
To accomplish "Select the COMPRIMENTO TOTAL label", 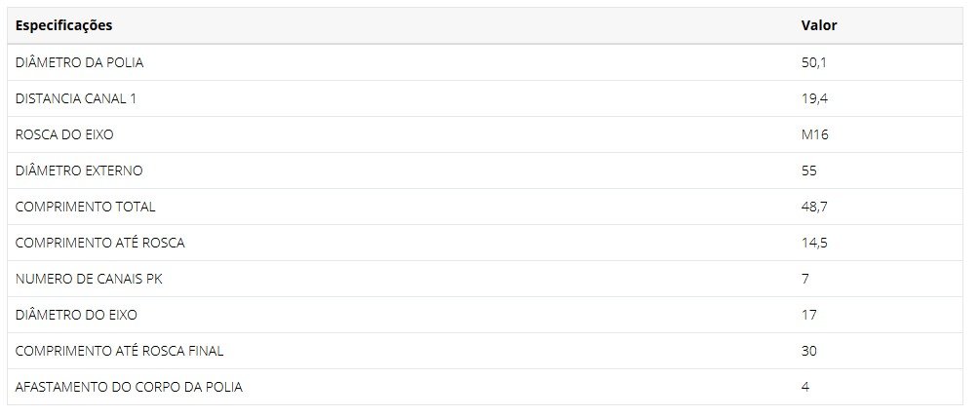I will pos(85,207).
